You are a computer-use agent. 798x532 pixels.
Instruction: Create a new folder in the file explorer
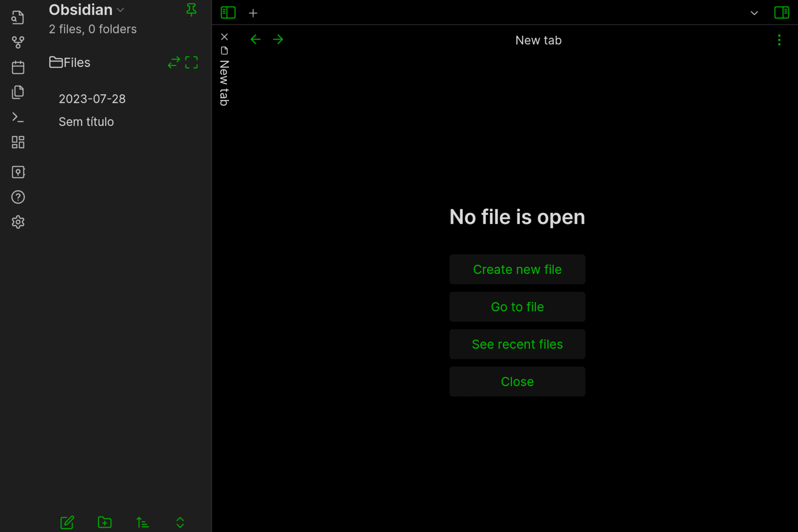tap(104, 522)
